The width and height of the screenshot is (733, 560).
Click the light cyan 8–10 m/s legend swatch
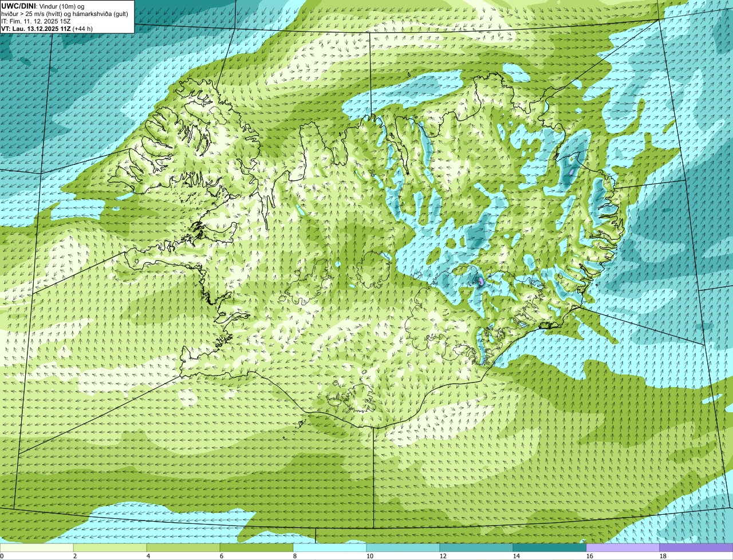(x=330, y=547)
